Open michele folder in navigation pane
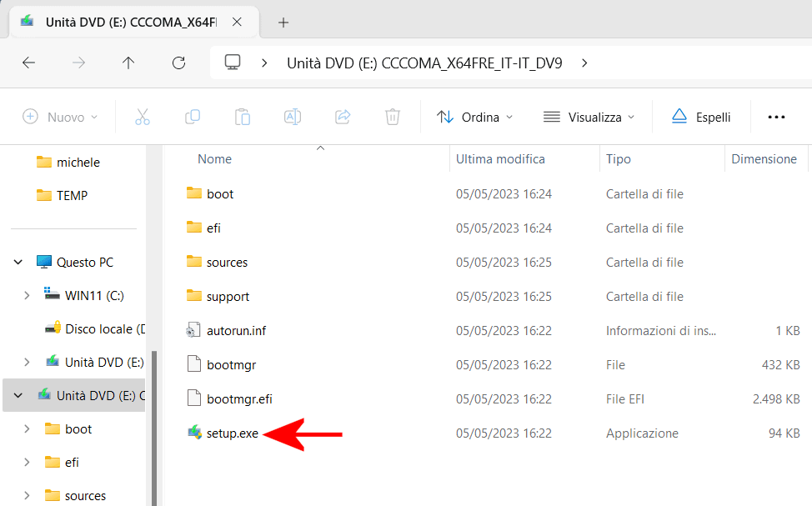This screenshot has width=812, height=506. pos(78,162)
